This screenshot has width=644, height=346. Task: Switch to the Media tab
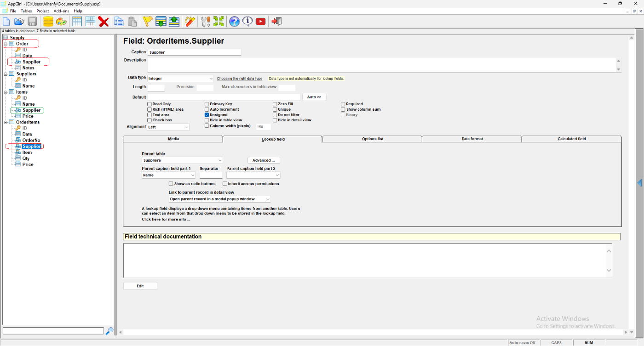173,139
